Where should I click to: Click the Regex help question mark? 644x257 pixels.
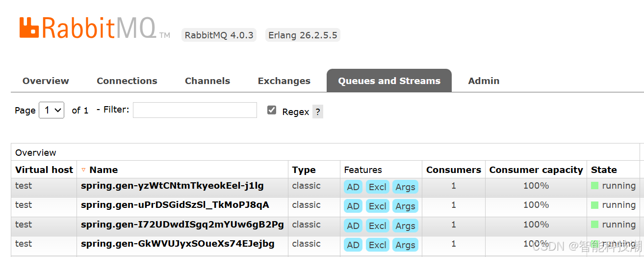tap(318, 112)
